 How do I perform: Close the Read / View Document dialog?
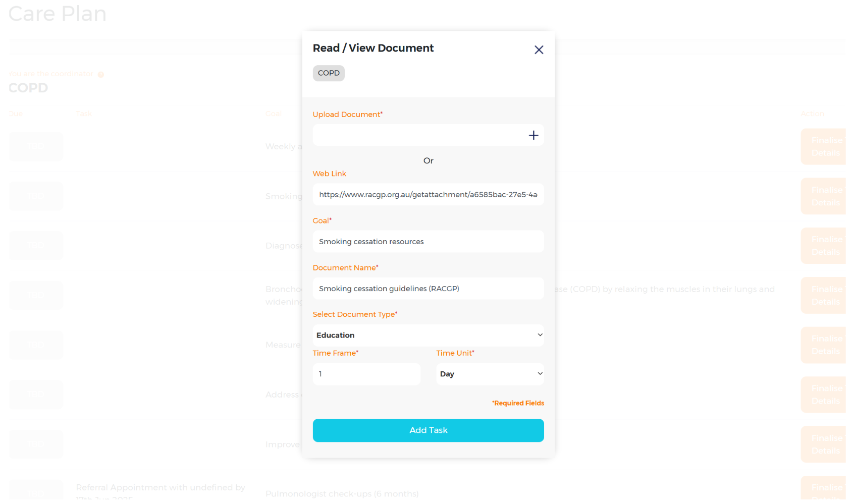[x=539, y=50]
